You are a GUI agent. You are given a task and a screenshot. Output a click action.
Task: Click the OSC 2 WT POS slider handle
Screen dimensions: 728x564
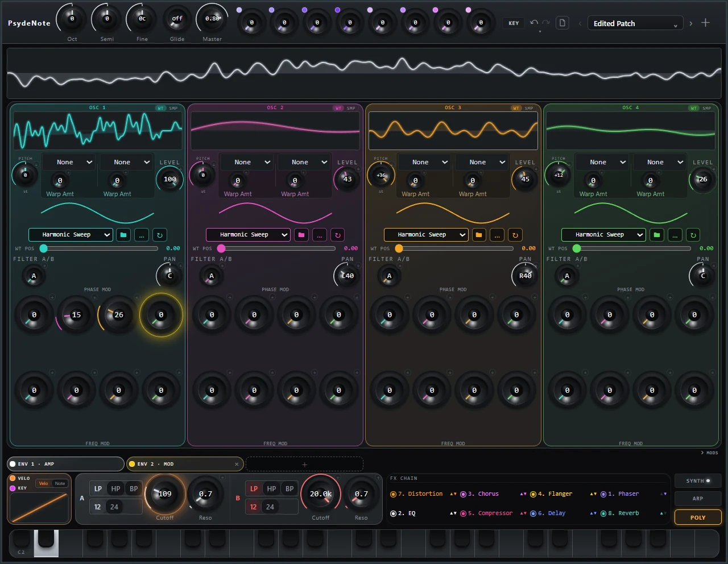(x=221, y=248)
